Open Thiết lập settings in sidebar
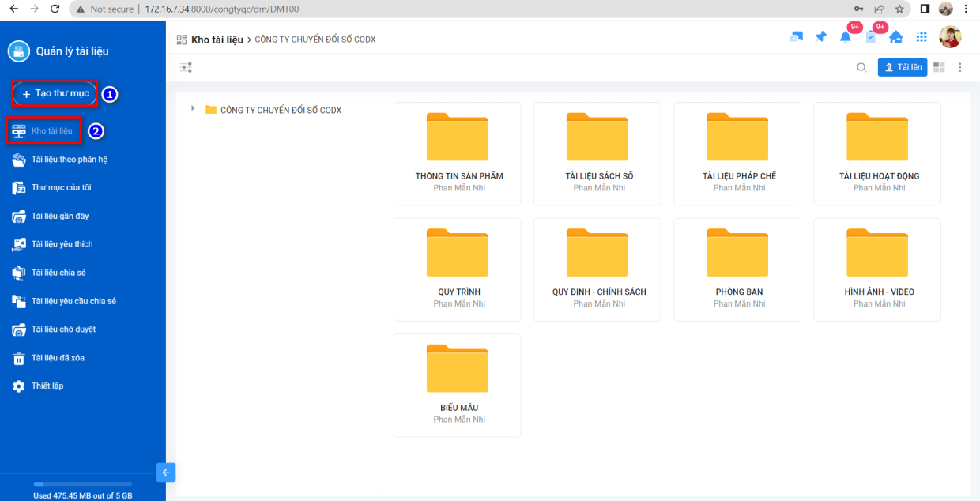Image resolution: width=980 pixels, height=501 pixels. [x=47, y=386]
